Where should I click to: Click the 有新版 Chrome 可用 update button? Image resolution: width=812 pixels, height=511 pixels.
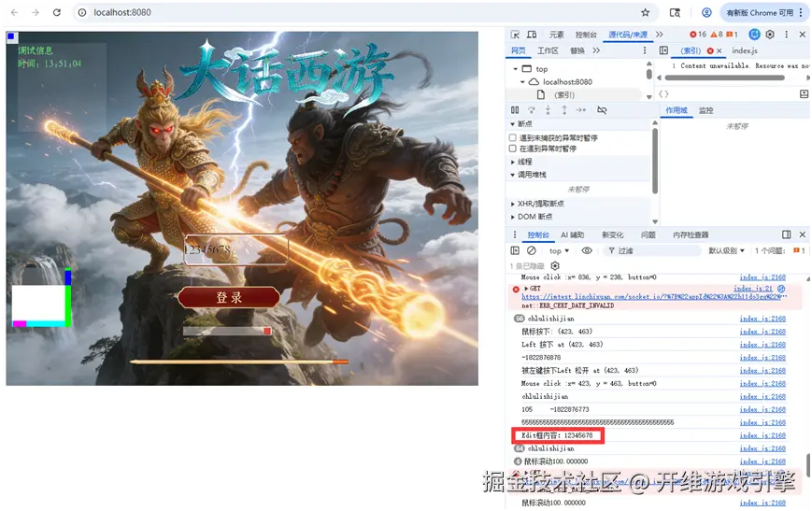[x=760, y=12]
